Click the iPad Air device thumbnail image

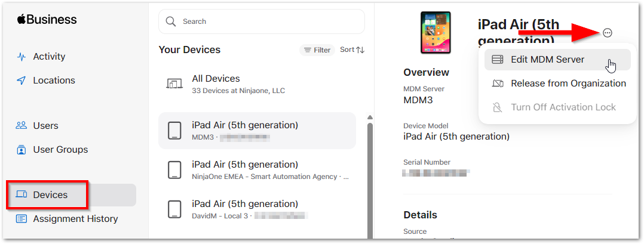[436, 33]
